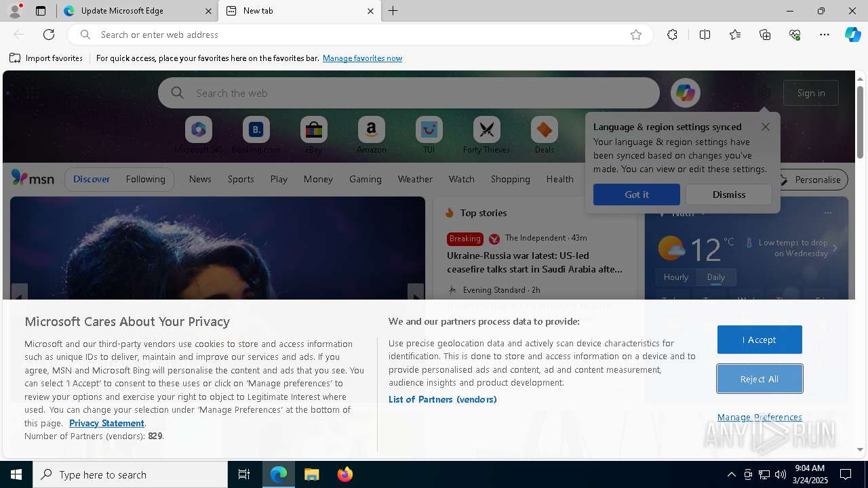This screenshot has height=488, width=868.
Task: Open the Booking.com quick link
Action: pyautogui.click(x=256, y=135)
